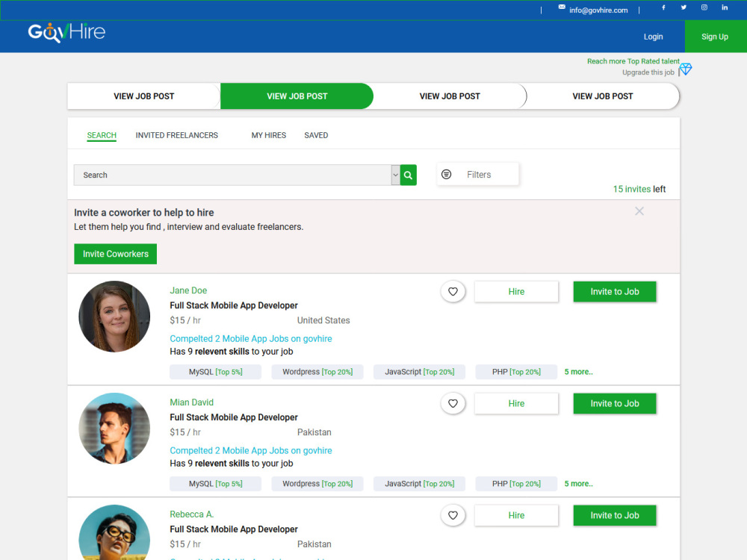
Task: Click the Login link
Action: pyautogui.click(x=653, y=37)
